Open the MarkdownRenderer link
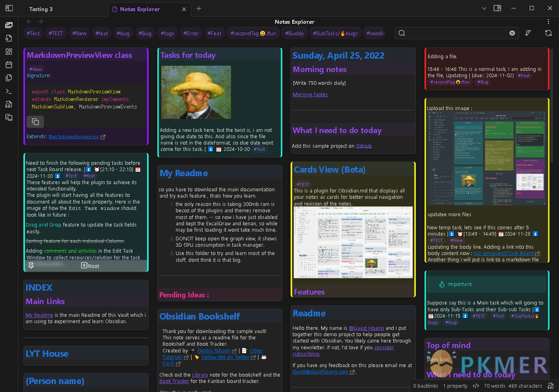 [74, 137]
